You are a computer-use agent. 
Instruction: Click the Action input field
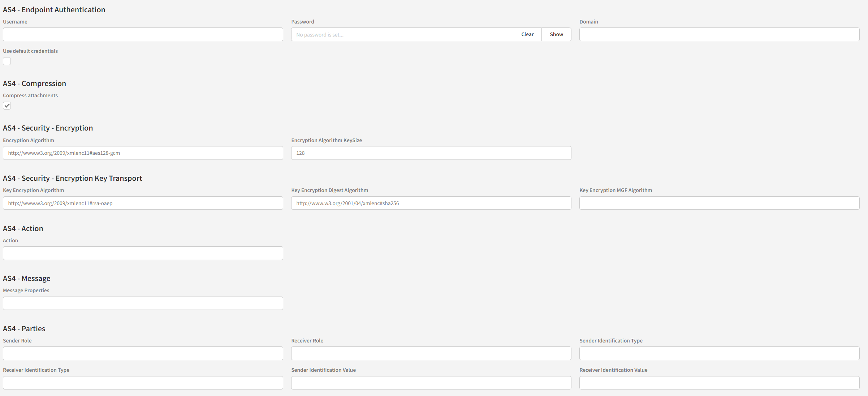pos(143,253)
